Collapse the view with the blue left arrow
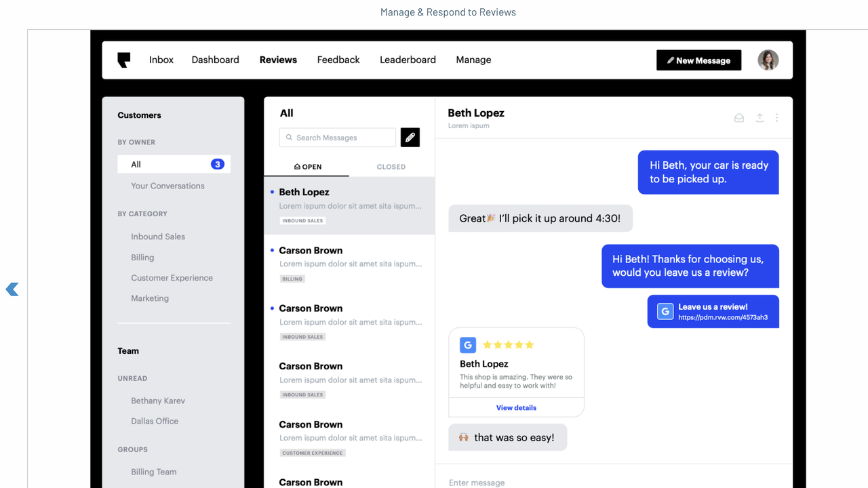The height and width of the screenshot is (488, 868). click(12, 289)
